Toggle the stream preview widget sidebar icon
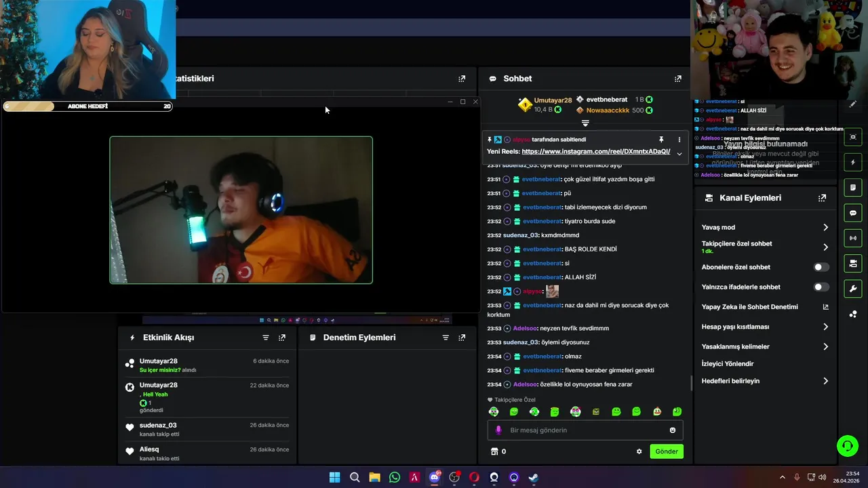 point(853,137)
